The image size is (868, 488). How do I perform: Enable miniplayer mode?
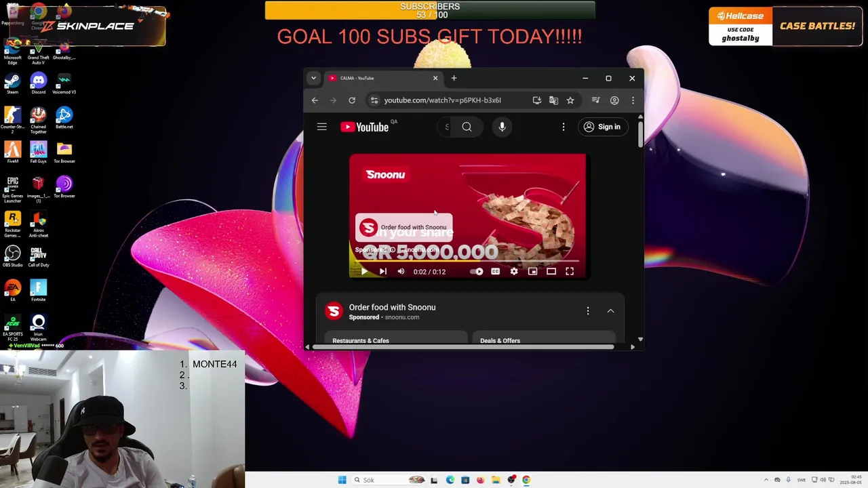(x=532, y=271)
